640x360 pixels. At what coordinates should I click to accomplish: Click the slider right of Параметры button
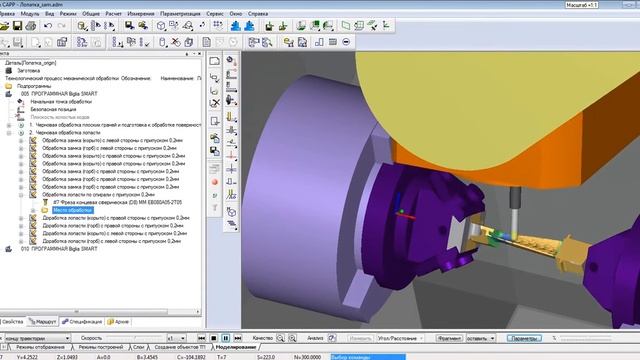[x=587, y=338]
